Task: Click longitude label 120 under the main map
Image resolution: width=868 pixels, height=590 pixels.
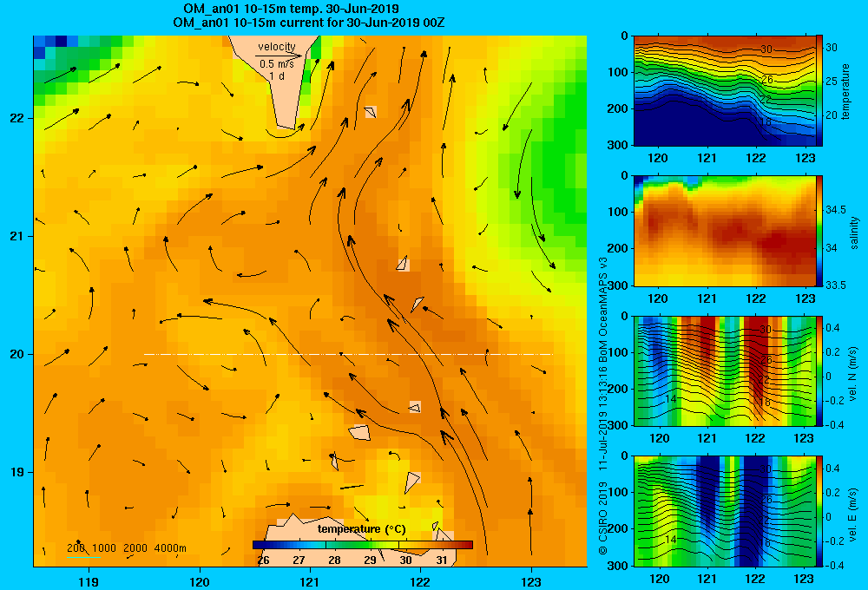Action: coord(200,581)
